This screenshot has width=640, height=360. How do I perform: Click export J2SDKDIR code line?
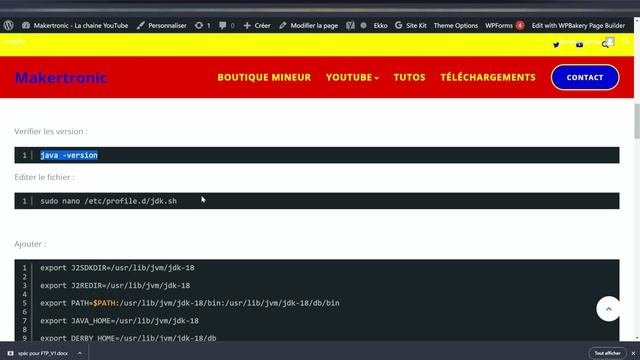click(x=117, y=268)
